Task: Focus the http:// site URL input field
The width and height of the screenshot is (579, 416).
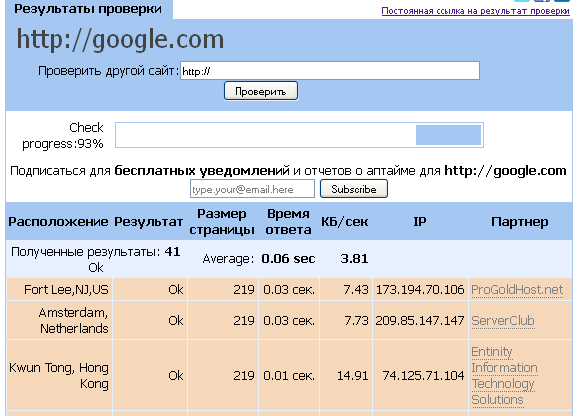Action: 330,71
